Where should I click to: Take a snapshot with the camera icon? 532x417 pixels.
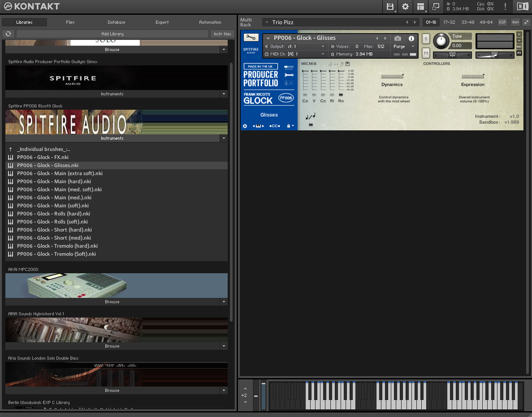pos(398,39)
